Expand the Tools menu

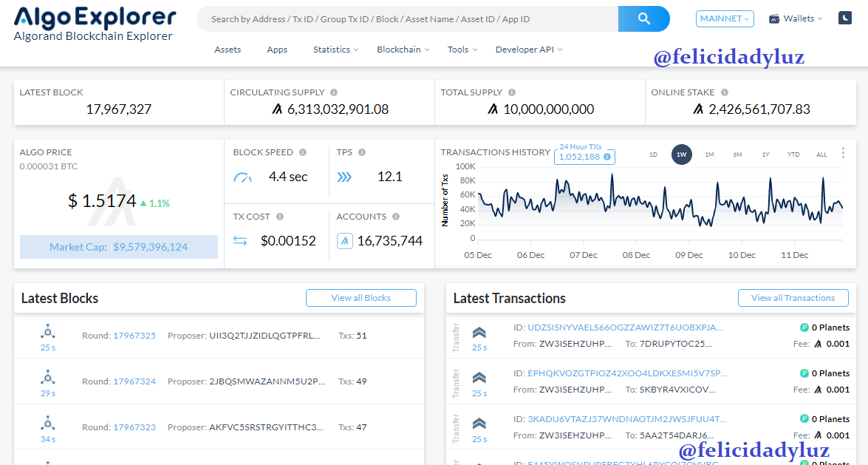[462, 50]
